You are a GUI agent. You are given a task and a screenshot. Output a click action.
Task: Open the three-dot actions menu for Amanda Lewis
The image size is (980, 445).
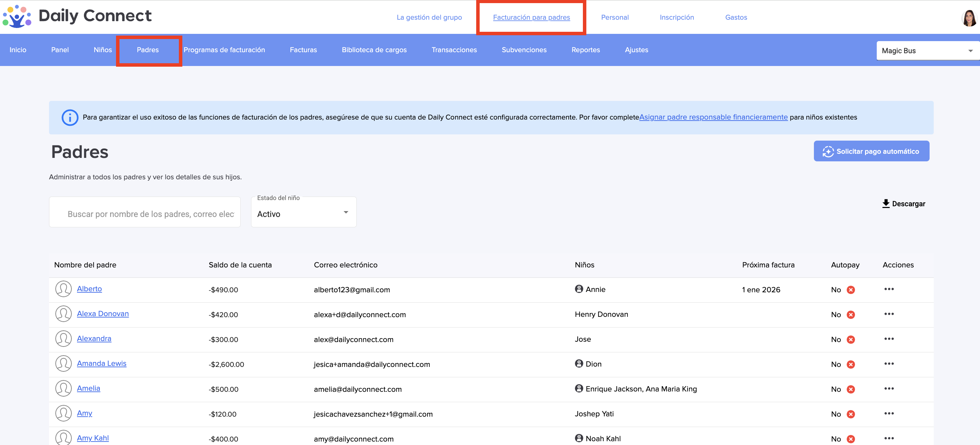(889, 364)
